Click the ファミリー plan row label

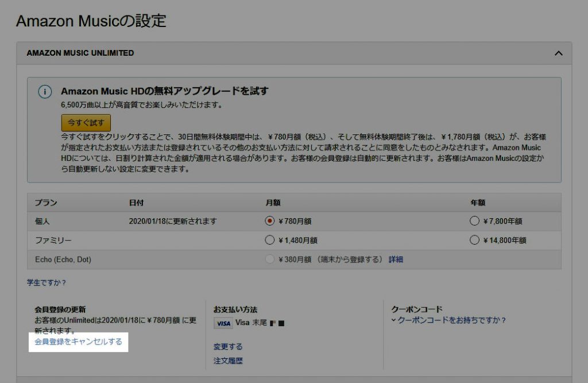tap(53, 240)
